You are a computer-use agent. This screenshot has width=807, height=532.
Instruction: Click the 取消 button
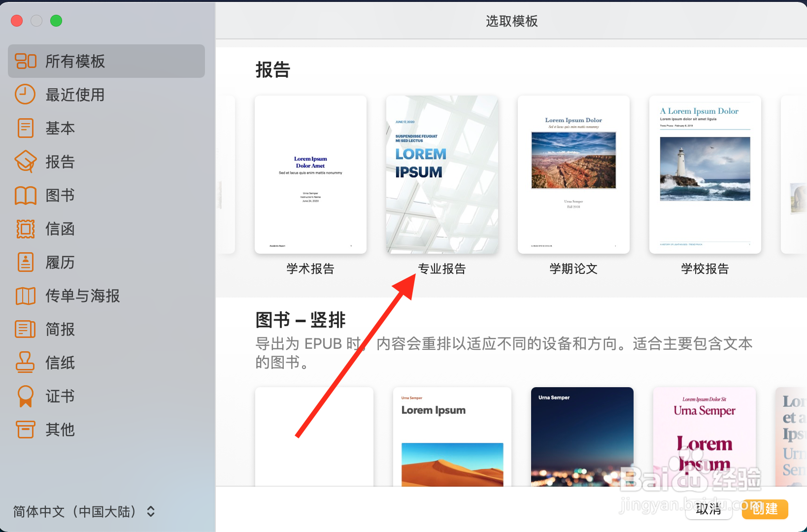708,509
